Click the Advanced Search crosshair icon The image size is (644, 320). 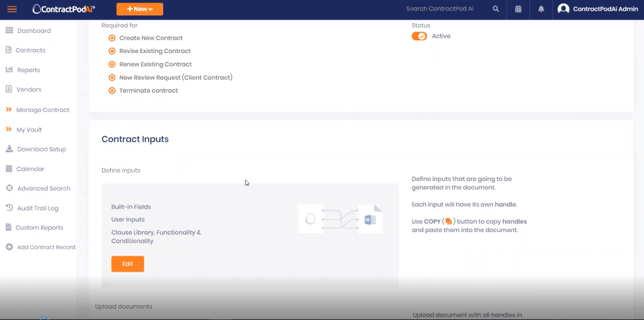pos(9,188)
